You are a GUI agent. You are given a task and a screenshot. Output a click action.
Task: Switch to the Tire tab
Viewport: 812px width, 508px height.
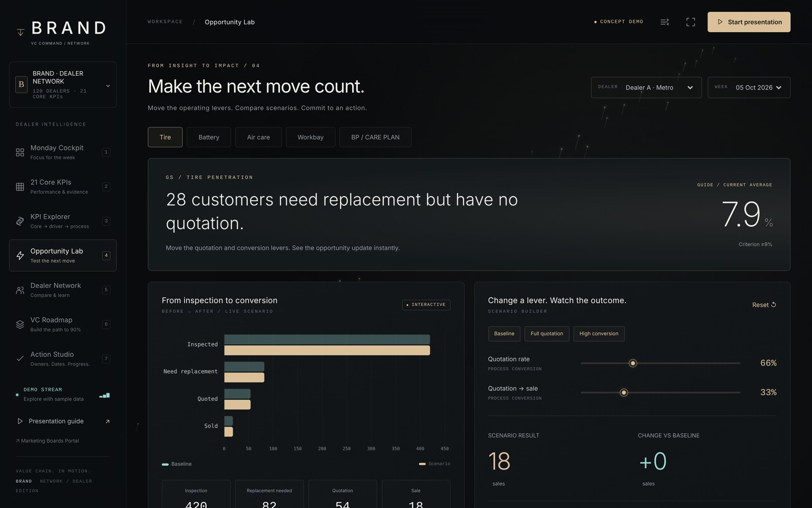click(x=165, y=137)
